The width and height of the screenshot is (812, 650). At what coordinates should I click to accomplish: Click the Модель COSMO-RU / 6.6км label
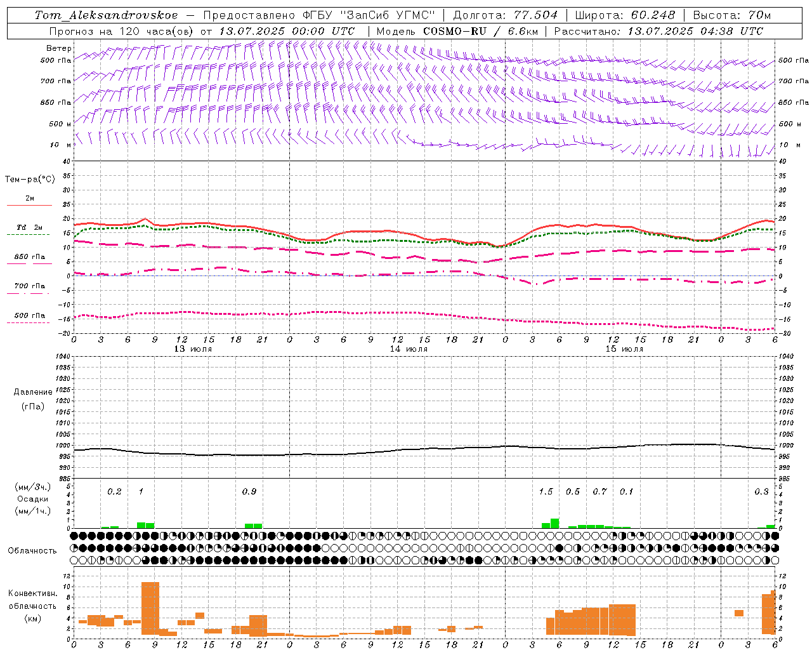click(457, 31)
